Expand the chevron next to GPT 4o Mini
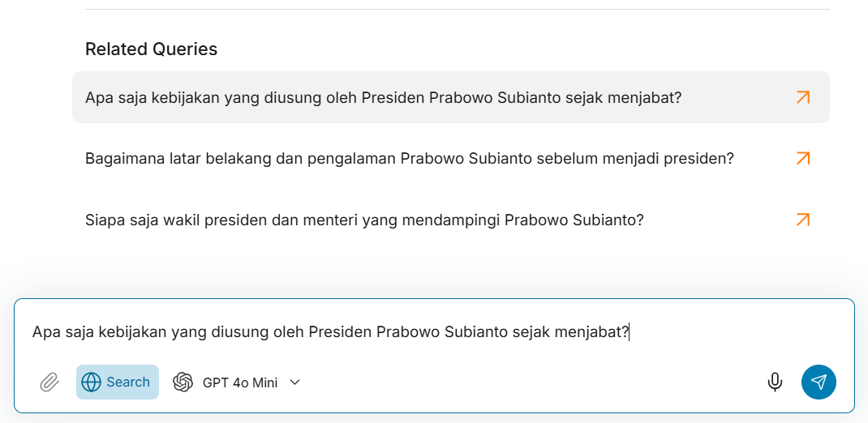 click(x=295, y=382)
